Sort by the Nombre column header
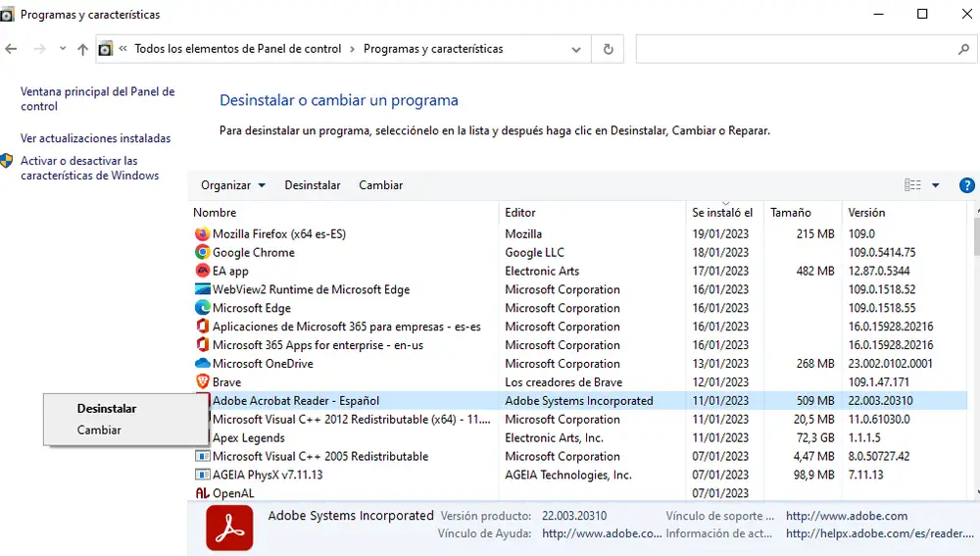The image size is (980, 556). (215, 213)
